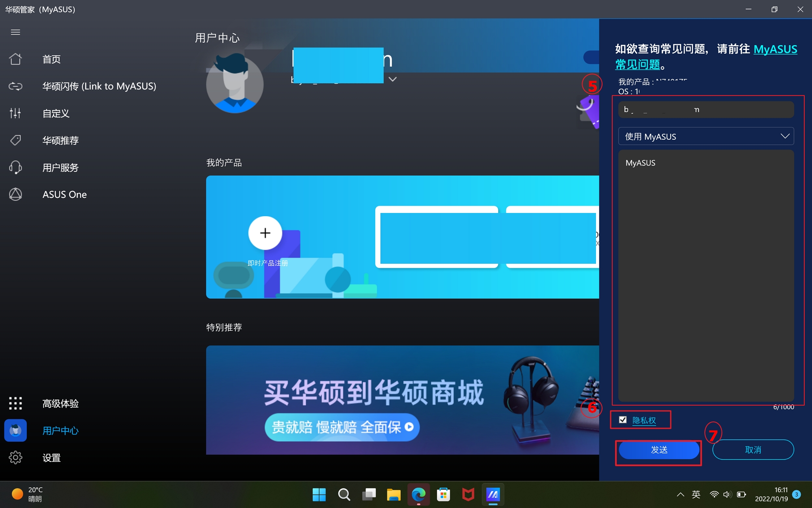Open Task View on taskbar

[369, 495]
